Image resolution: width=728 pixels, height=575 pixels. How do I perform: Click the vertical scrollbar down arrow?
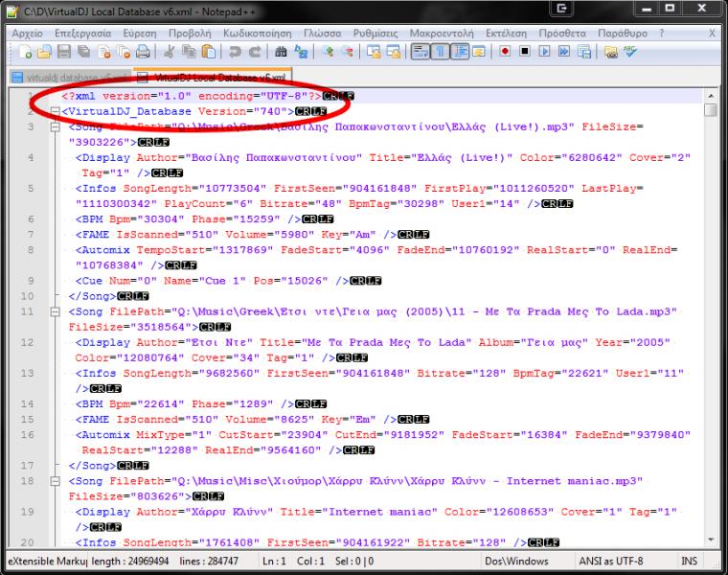pyautogui.click(x=711, y=540)
